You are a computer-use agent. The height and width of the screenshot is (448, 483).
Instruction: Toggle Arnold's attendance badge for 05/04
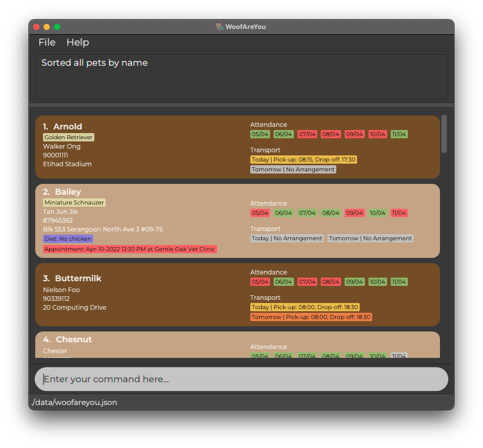coord(260,134)
